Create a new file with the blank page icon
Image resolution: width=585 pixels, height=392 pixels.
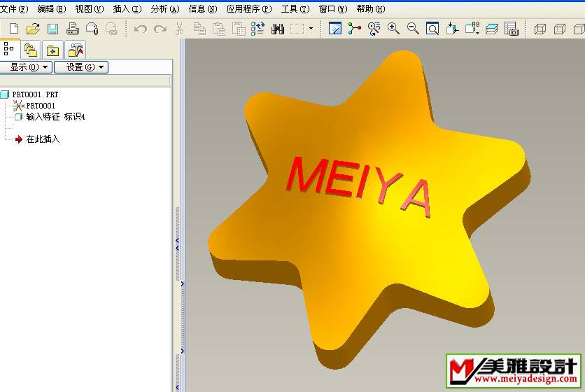pyautogui.click(x=14, y=29)
